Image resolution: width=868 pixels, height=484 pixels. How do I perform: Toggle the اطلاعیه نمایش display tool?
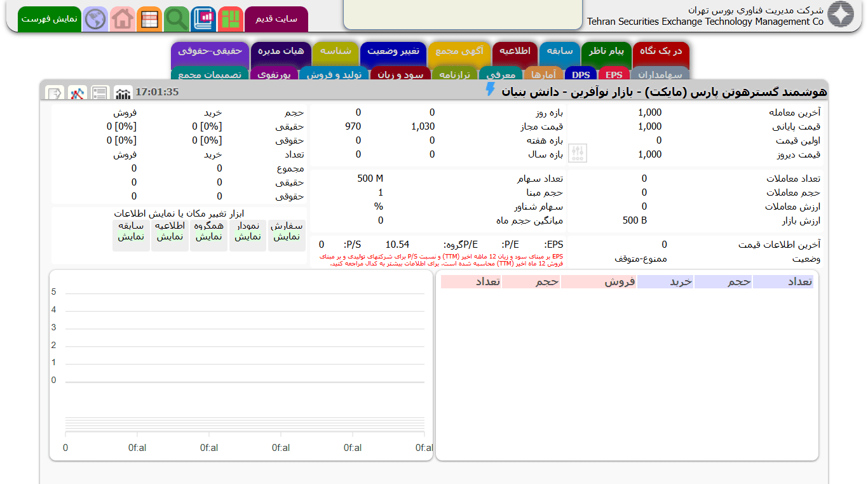(x=170, y=235)
